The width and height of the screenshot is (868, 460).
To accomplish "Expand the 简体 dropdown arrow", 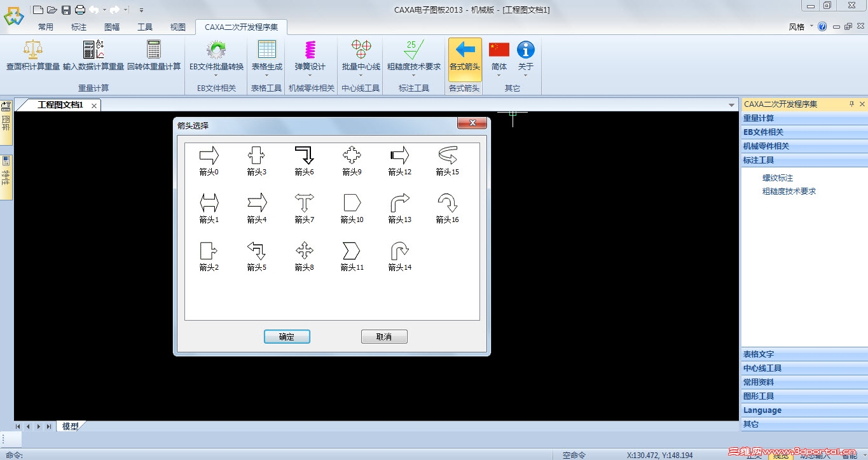I will tap(499, 76).
